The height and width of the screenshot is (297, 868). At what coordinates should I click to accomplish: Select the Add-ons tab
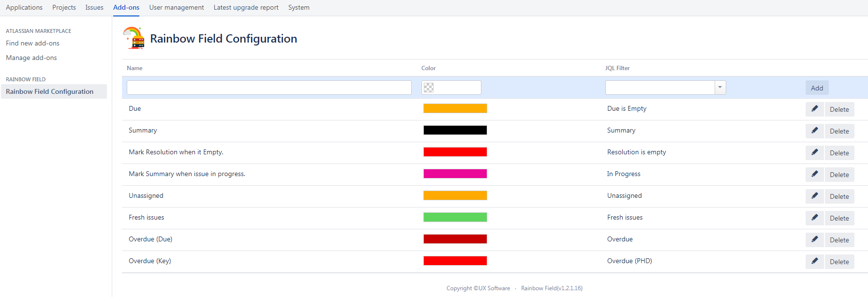(126, 7)
